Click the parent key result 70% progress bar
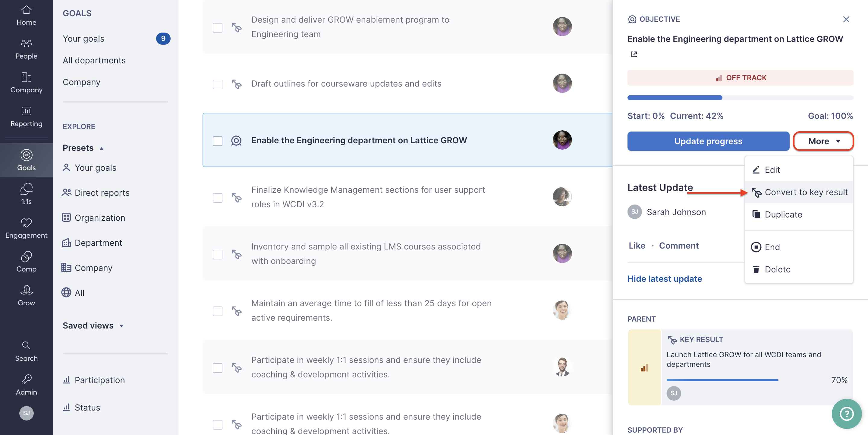868x435 pixels. coord(722,380)
